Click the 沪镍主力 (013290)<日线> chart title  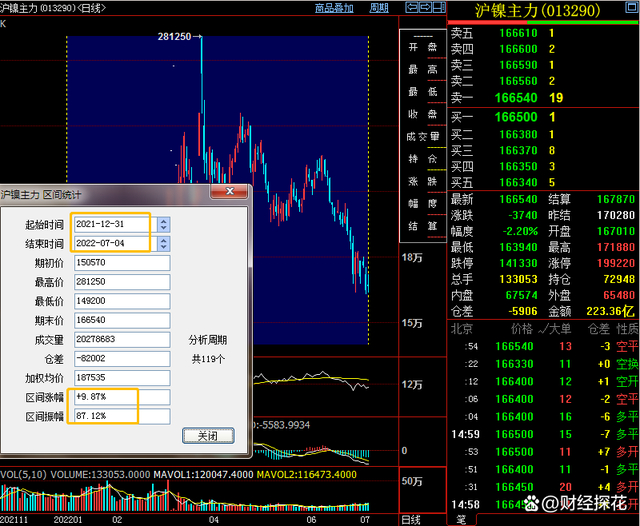[53, 8]
